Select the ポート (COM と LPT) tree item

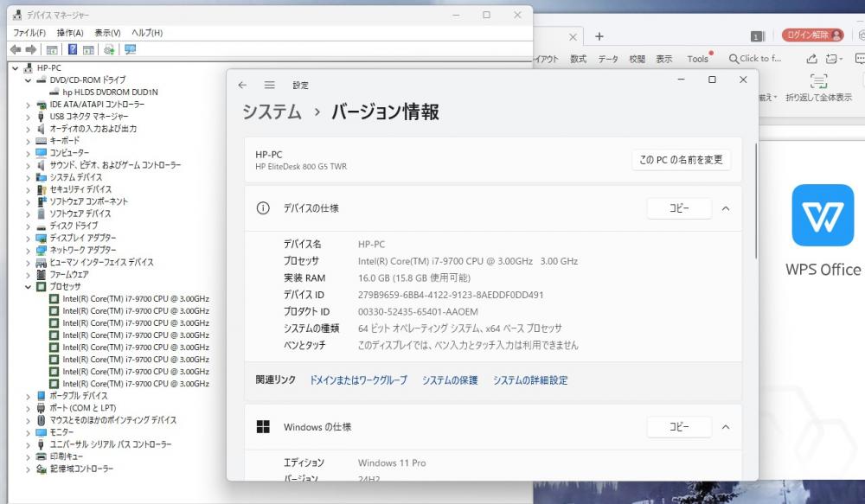(83, 408)
